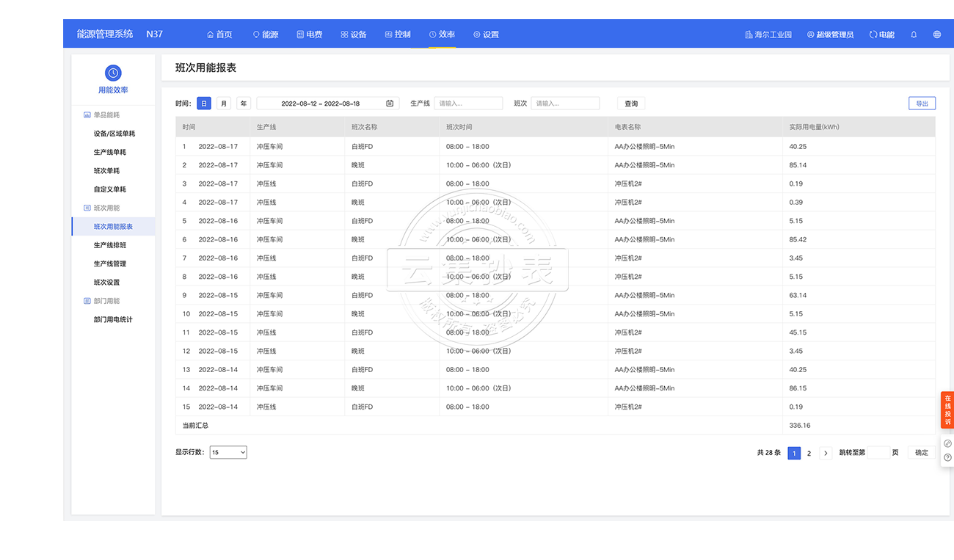Select the 日 time granularity toggle

pos(203,103)
